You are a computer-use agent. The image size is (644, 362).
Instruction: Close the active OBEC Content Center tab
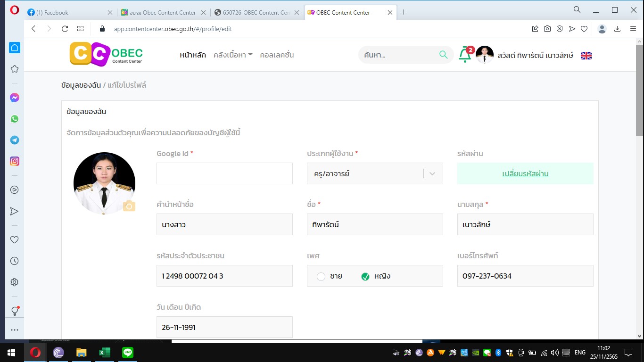click(390, 12)
